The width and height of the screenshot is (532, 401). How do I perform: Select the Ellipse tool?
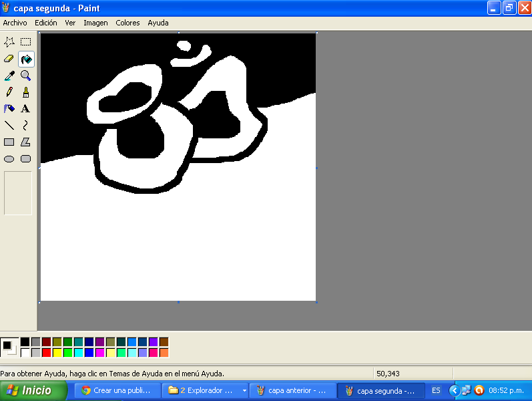click(x=9, y=158)
